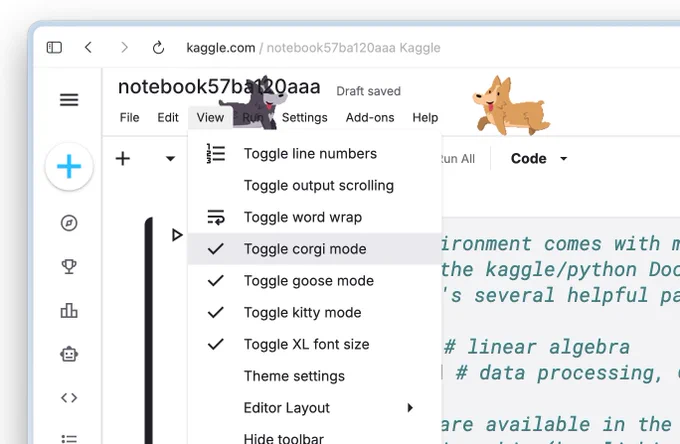This screenshot has height=444, width=680.
Task: Click the '# linear algebra' code comment
Action: click(537, 347)
